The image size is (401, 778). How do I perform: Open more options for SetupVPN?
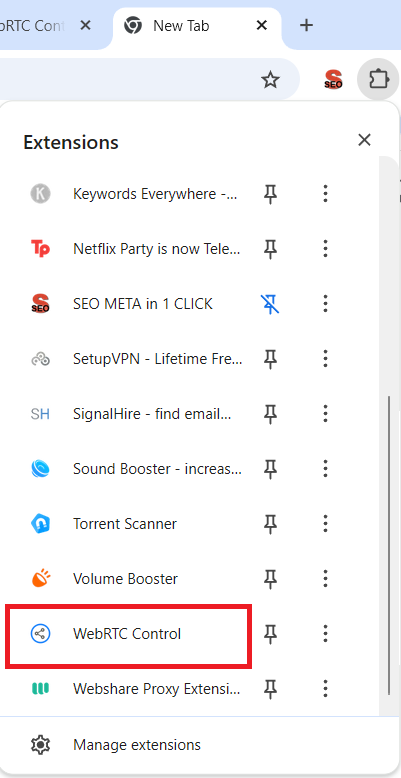click(326, 358)
